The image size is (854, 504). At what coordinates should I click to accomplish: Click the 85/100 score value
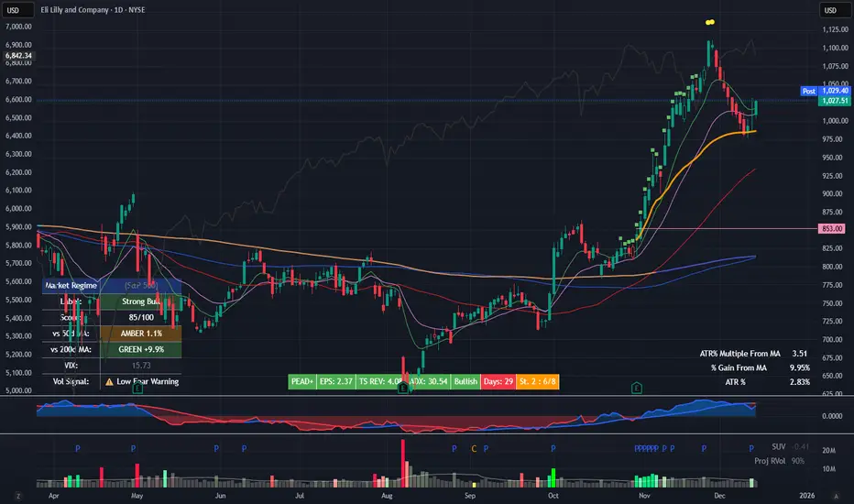[141, 317]
